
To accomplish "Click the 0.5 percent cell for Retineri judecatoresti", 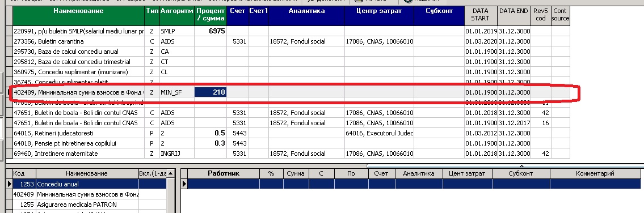I will click(211, 133).
